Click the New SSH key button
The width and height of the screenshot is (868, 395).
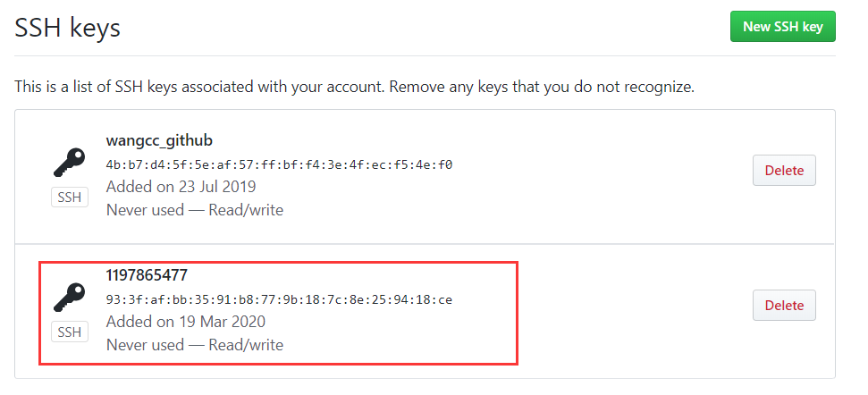[x=783, y=26]
